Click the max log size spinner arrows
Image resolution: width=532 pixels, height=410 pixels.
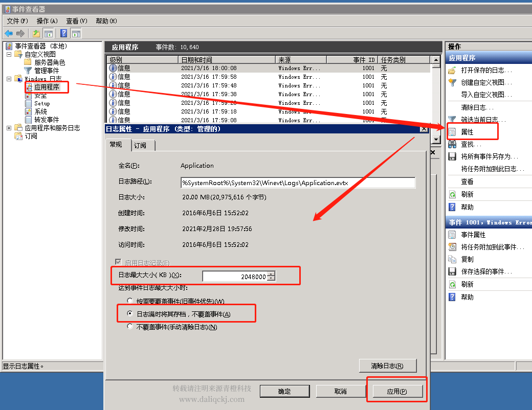click(271, 277)
